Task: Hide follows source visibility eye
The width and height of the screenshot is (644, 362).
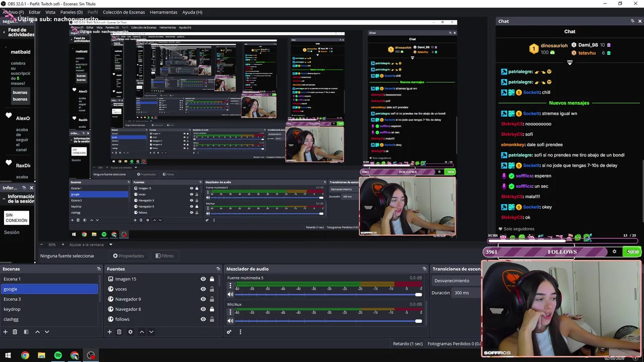Action: point(203,319)
